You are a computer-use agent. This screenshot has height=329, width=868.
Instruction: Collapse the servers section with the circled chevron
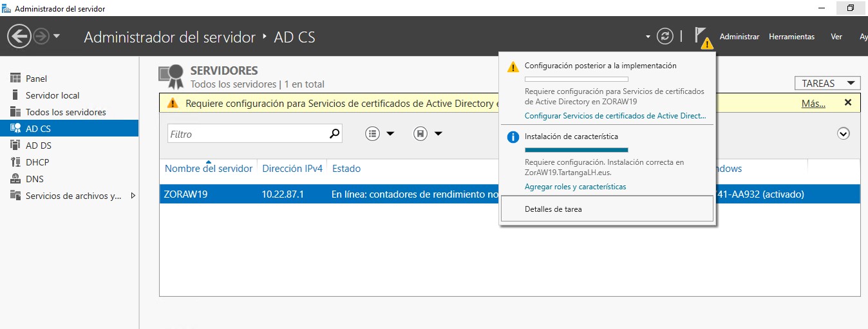pyautogui.click(x=844, y=134)
